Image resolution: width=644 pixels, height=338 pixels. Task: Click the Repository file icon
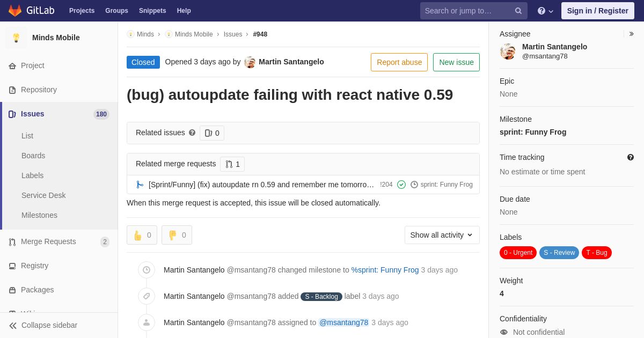[12, 90]
